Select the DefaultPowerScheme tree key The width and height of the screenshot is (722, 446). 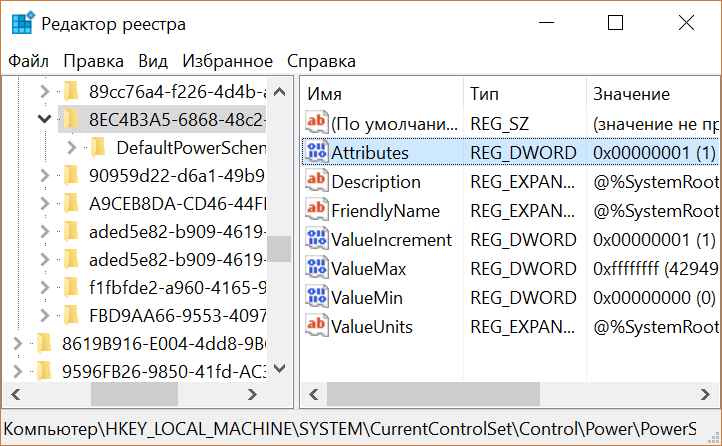191,148
